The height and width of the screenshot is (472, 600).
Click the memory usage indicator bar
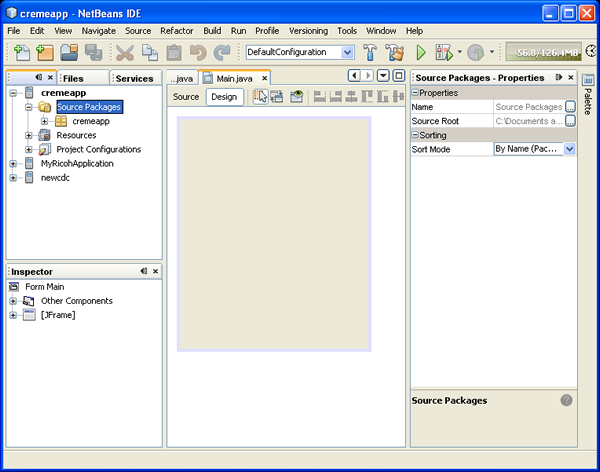(542, 52)
